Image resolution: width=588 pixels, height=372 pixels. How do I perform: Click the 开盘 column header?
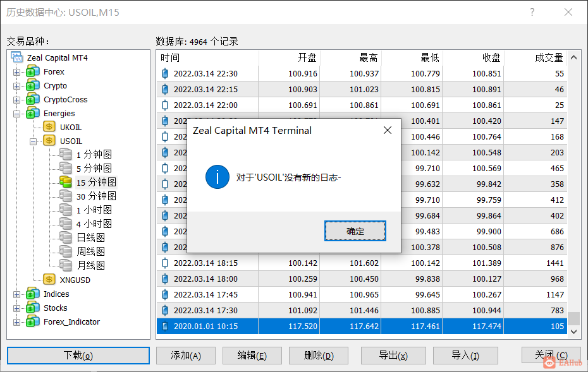289,57
